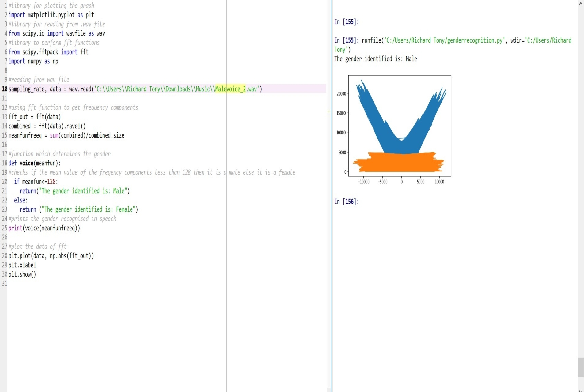
Task: Click the console scrollbar thumb
Action: coord(581,367)
